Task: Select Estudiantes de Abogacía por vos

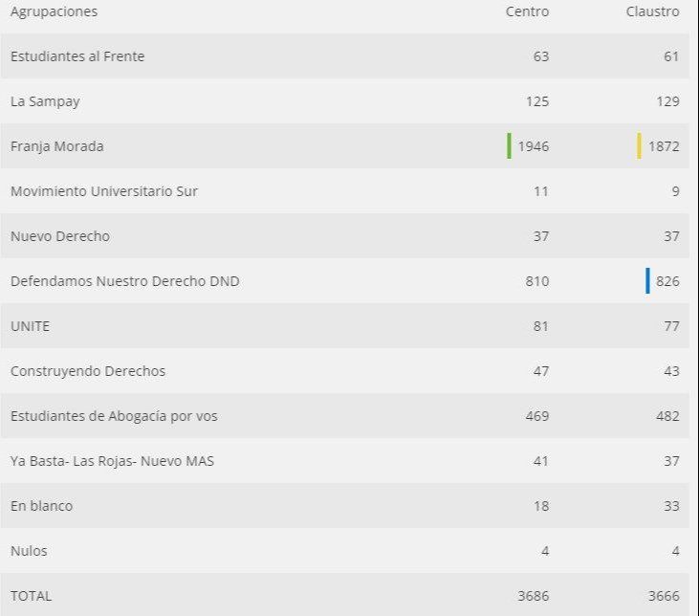Action: [120, 416]
